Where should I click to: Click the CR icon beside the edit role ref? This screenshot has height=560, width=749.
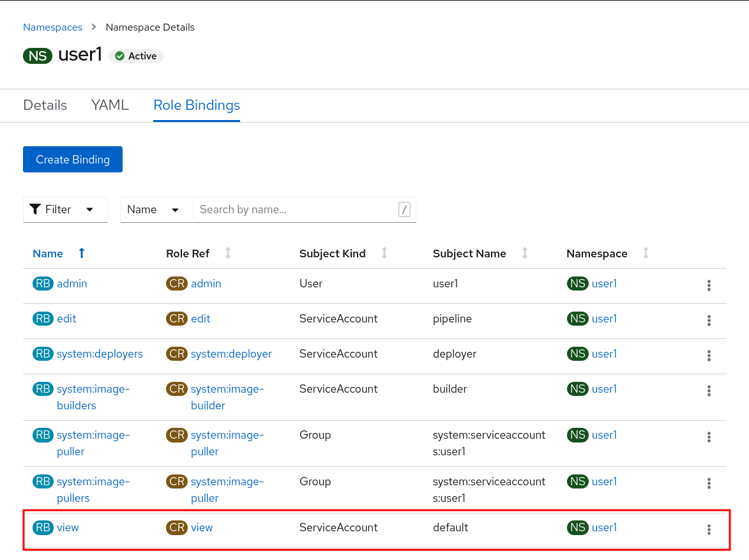coord(176,318)
